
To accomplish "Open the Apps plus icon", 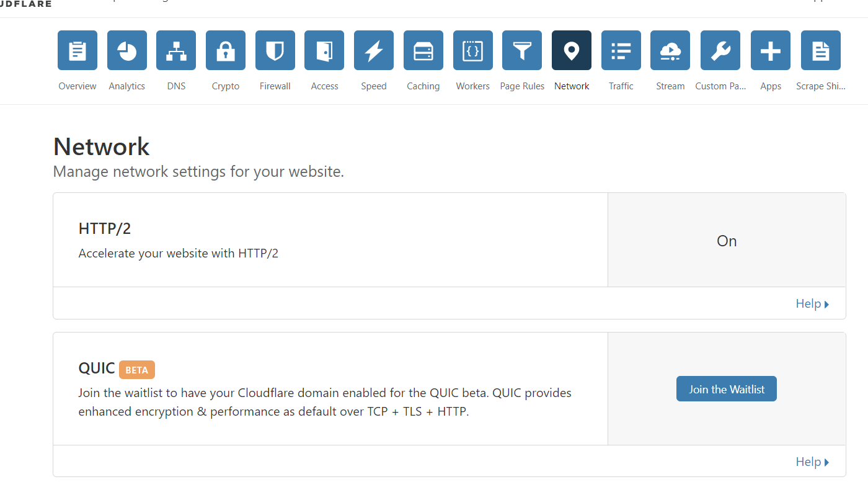I will 771,50.
